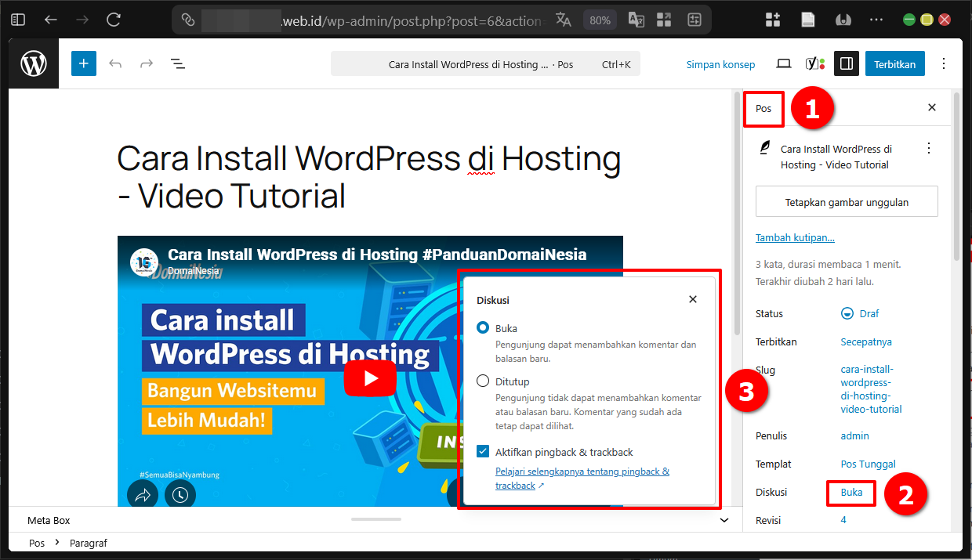Click the undo arrow in the editor toolbar
Image resolution: width=972 pixels, height=560 pixels.
(115, 63)
